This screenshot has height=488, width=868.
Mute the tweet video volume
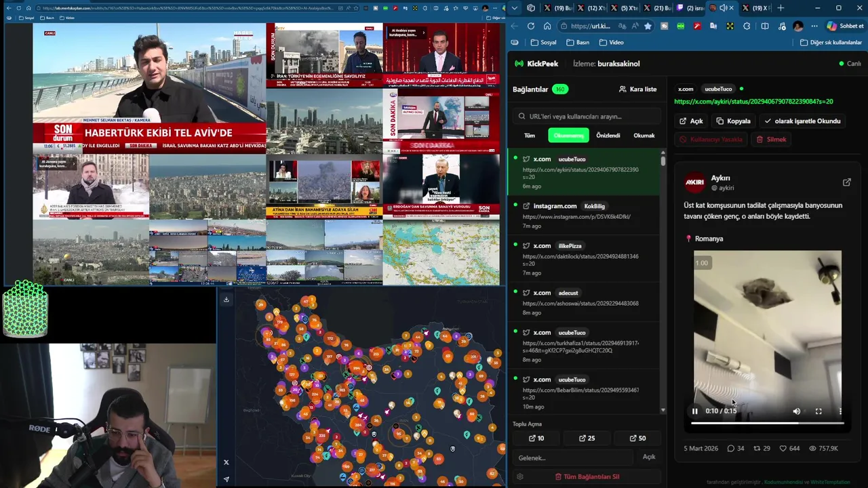(797, 411)
